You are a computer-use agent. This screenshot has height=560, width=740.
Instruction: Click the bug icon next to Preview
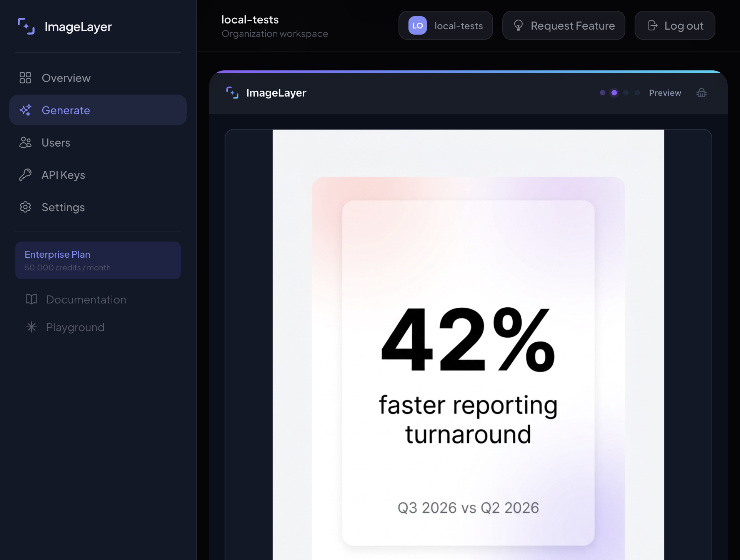pyautogui.click(x=702, y=93)
